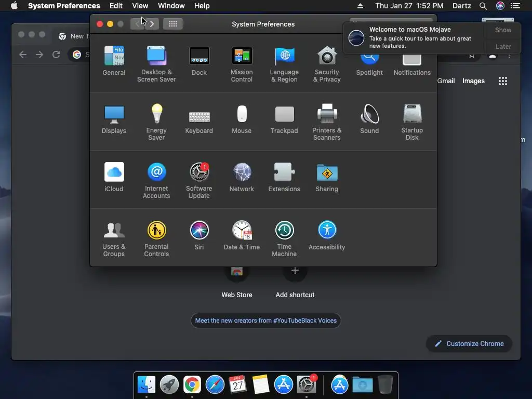
Task: Open Google Chrome from the Dock
Action: tap(192, 385)
